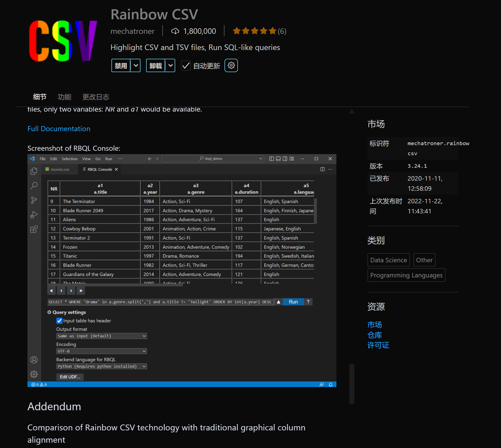The width and height of the screenshot is (501, 448).
Task: Toggle the 自动更新 checkbox
Action: [186, 66]
